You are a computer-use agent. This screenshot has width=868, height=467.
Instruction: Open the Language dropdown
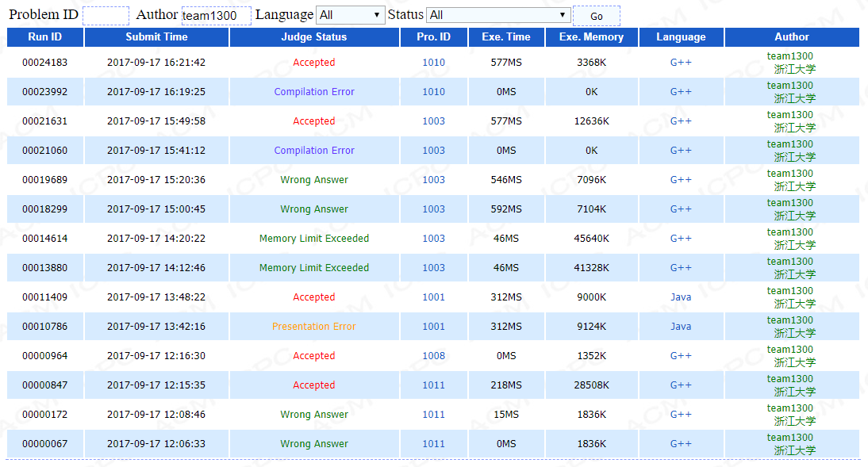[350, 15]
